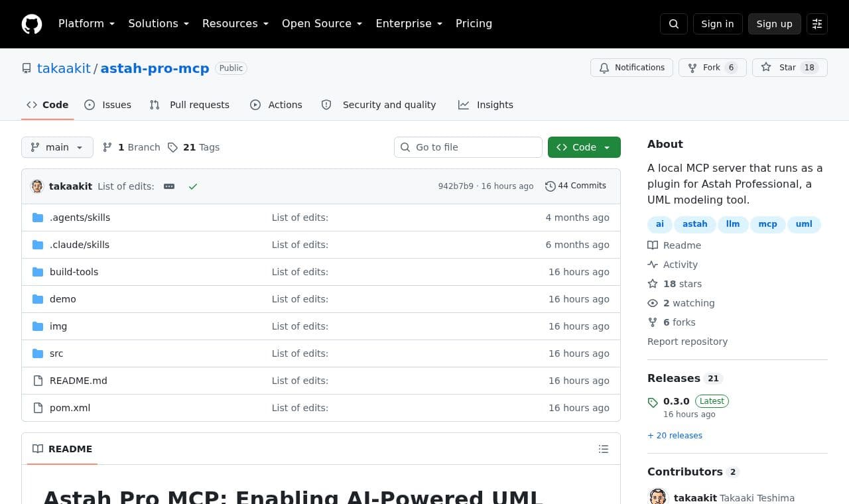Click the commits history clock icon
Image resolution: width=849 pixels, height=504 pixels.
(550, 186)
